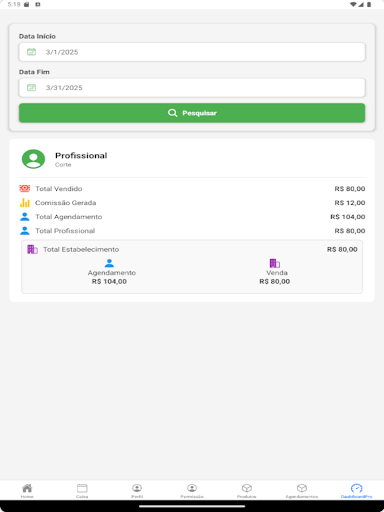This screenshot has height=512, width=384.
Task: Tap the green Profissional avatar icon
Action: click(x=33, y=159)
